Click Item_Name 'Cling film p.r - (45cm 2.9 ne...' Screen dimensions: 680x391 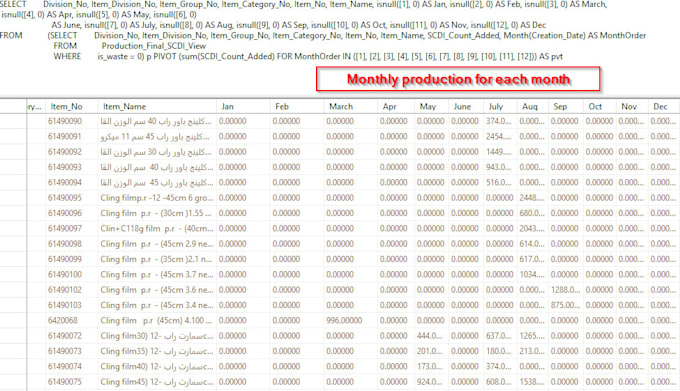(157, 244)
